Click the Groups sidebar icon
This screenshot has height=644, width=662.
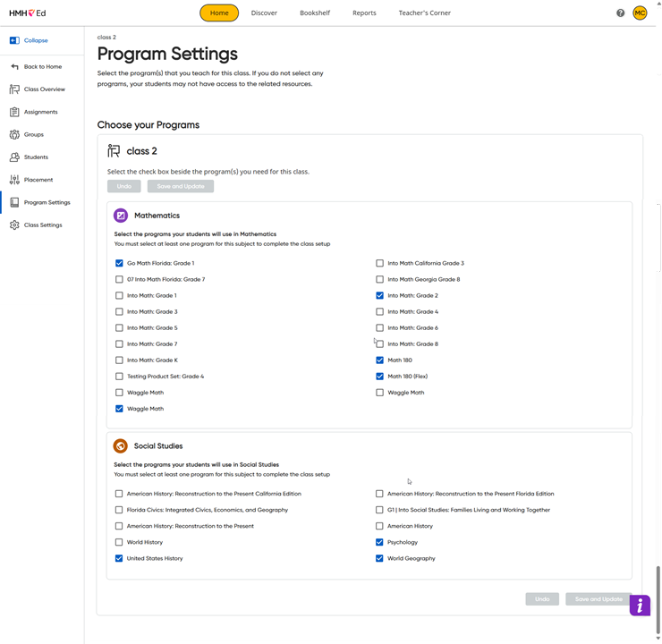click(x=14, y=135)
